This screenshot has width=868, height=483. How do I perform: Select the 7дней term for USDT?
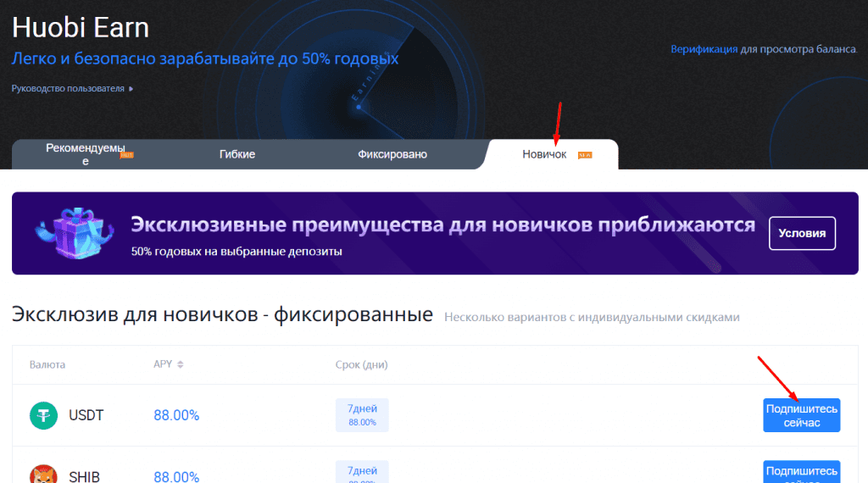pyautogui.click(x=362, y=415)
